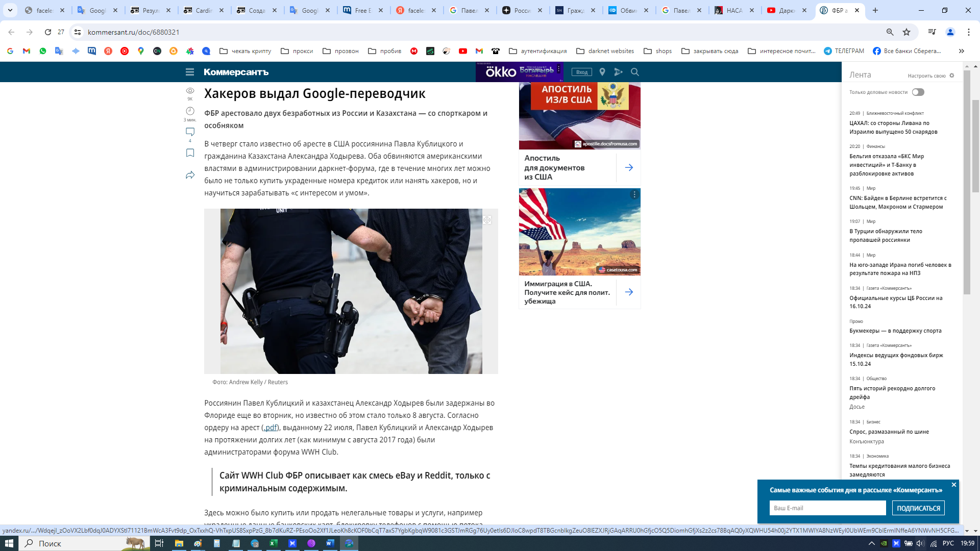Show hidden system tray icons

[x=871, y=543]
